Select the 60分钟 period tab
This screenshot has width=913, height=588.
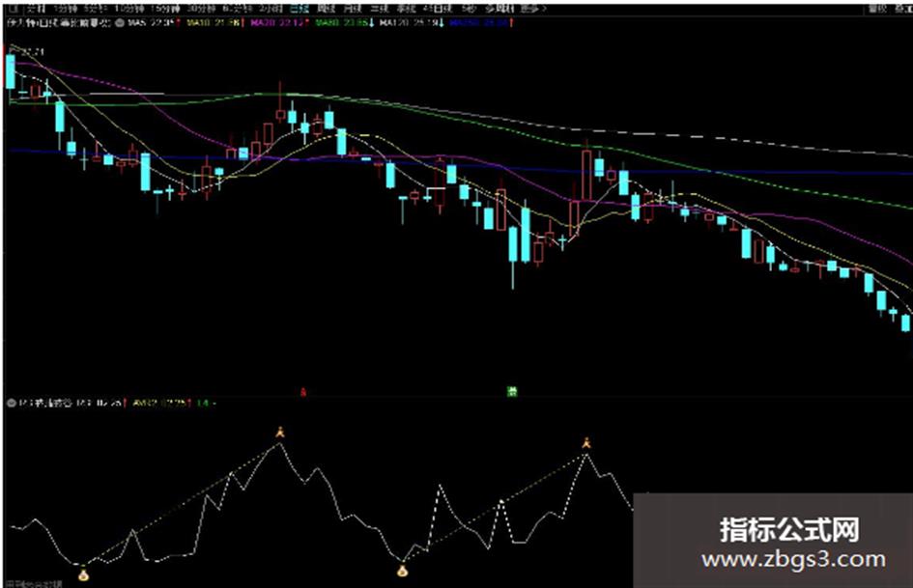pyautogui.click(x=237, y=9)
